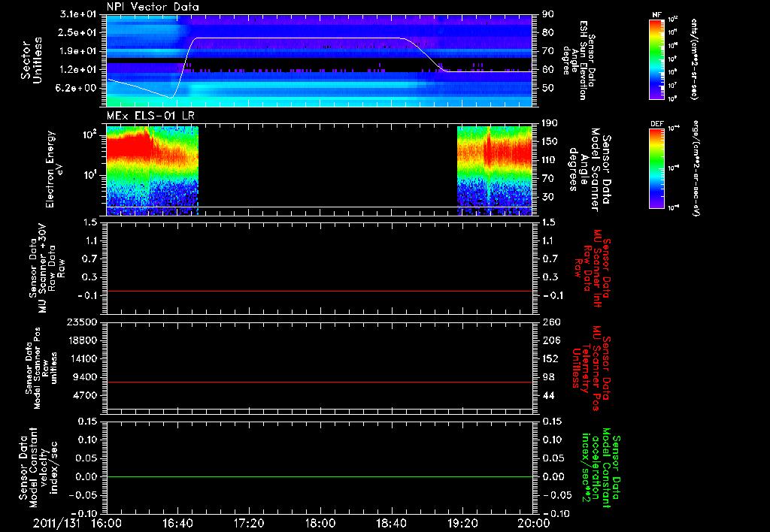Screen dimensions: 770x532
Task: Click the "2011/131" date label
Action: [x=56, y=523]
